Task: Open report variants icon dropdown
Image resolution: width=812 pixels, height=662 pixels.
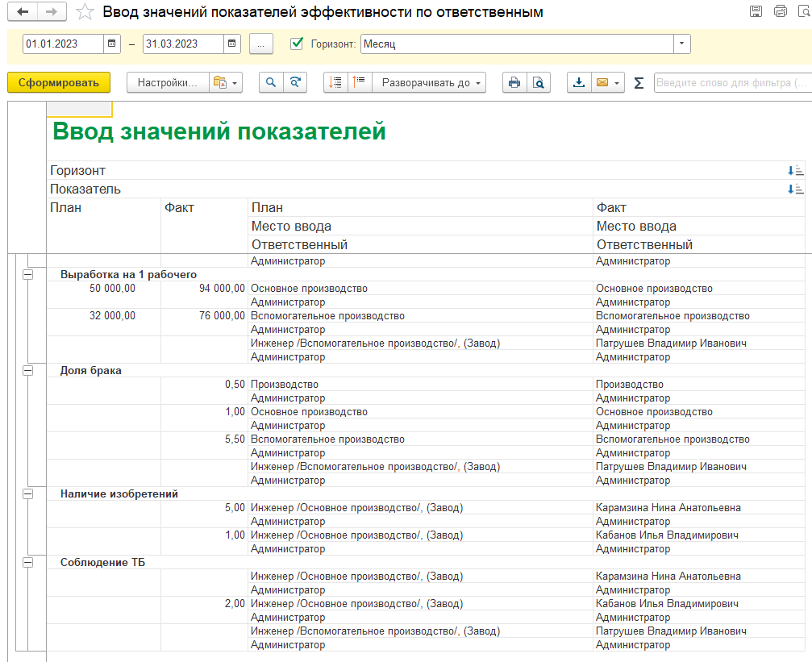Action: [226, 83]
